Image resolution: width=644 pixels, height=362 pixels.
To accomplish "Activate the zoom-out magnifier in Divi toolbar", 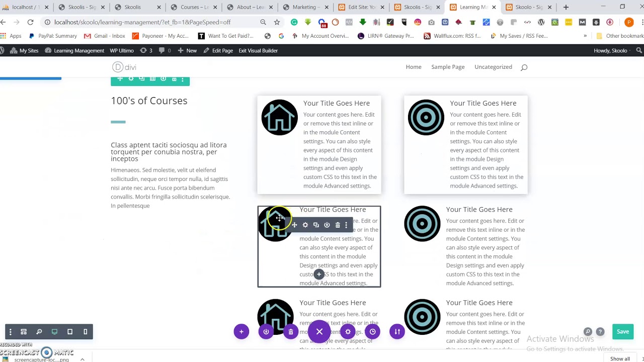I will pyautogui.click(x=39, y=332).
